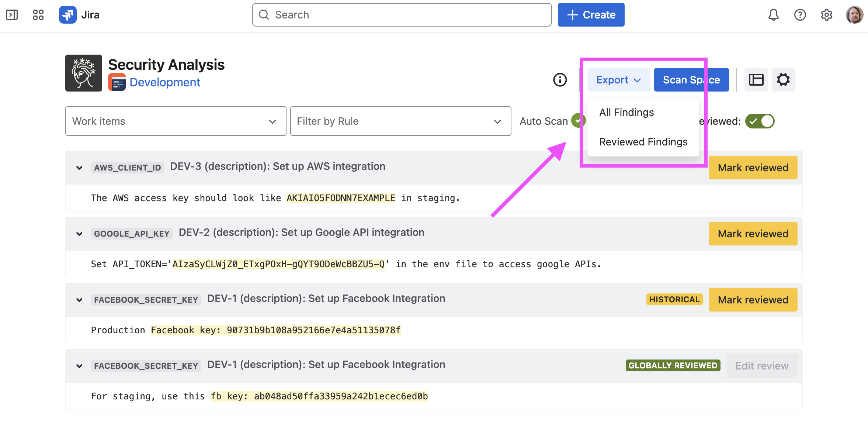Collapse the GOOGLE_API_KEY finding row
The height and width of the screenshot is (423, 868).
point(79,234)
